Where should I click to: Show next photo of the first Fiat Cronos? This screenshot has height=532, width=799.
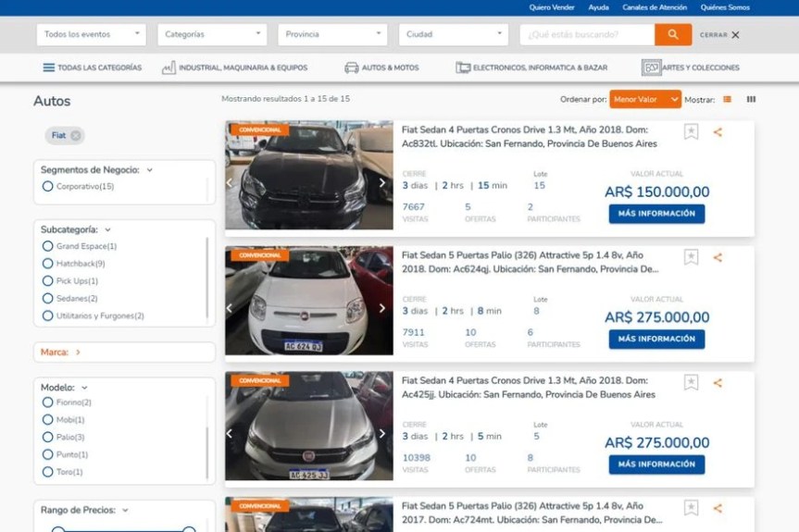[382, 182]
